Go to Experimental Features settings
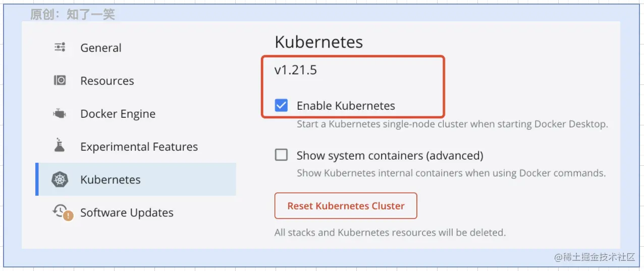The image size is (644, 271). point(136,147)
